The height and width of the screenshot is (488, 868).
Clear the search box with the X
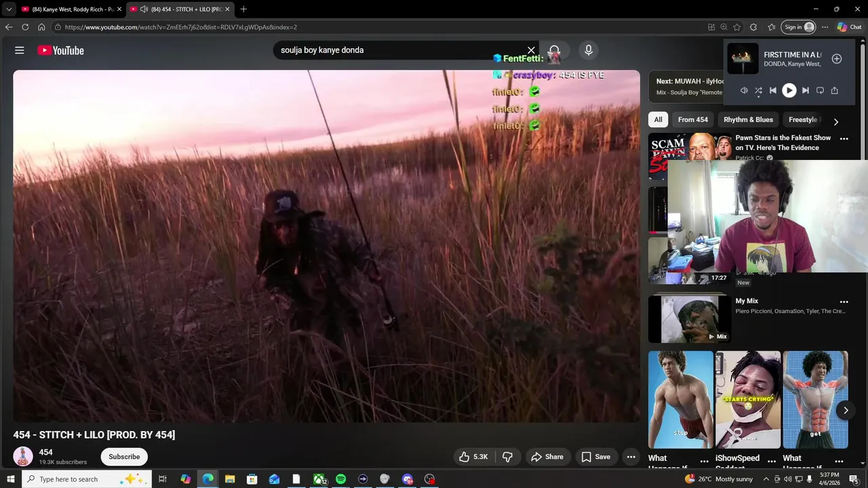tap(531, 50)
